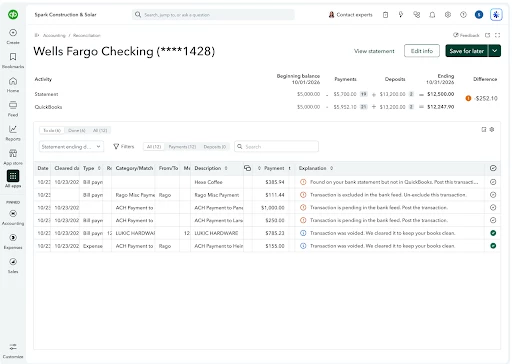Open the Create menu in the sidebar
Viewport: 512px width, 364px height.
pos(13,36)
